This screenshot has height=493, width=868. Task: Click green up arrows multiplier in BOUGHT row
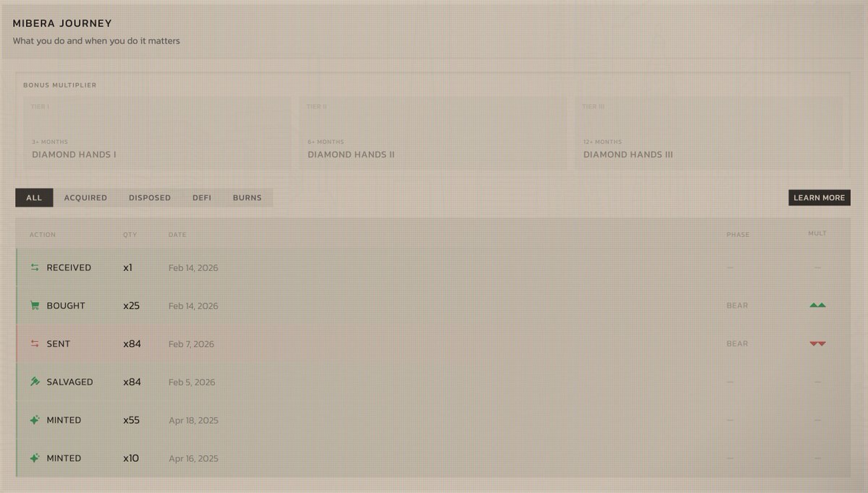[817, 306]
